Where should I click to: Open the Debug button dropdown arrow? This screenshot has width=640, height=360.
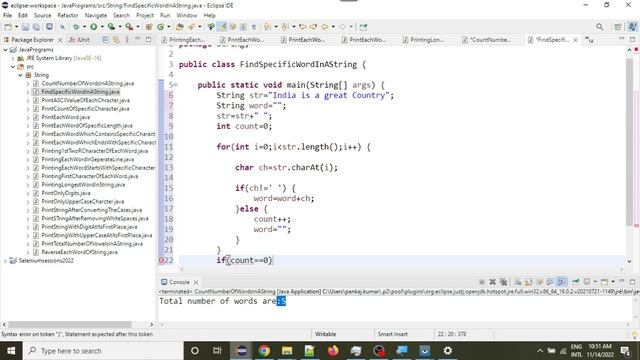tap(84, 27)
